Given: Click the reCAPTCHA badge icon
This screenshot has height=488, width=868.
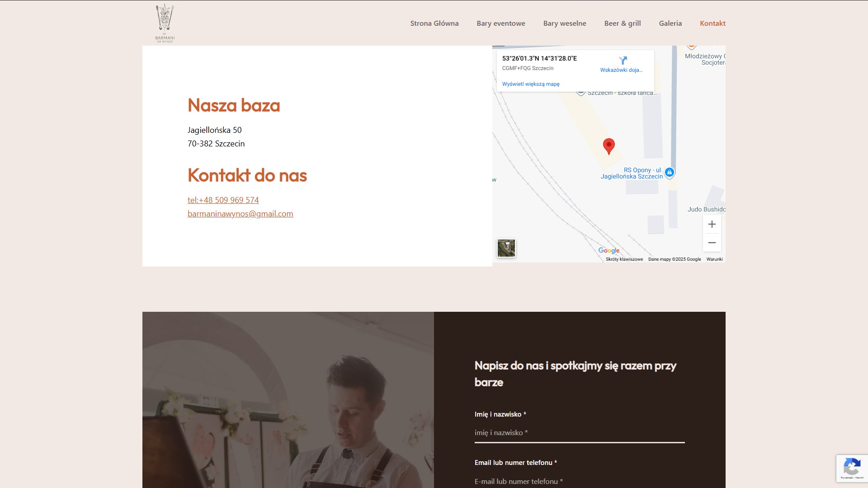Looking at the screenshot, I should tap(852, 467).
